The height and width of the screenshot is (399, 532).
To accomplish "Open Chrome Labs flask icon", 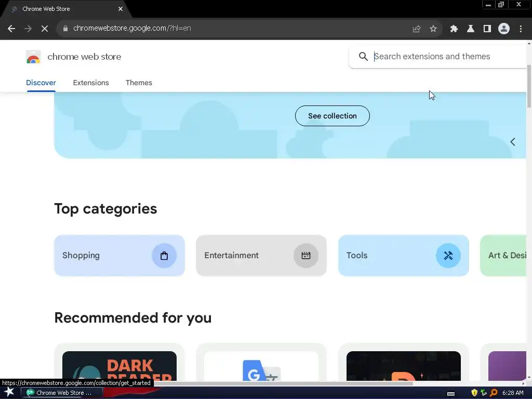I will tap(471, 29).
